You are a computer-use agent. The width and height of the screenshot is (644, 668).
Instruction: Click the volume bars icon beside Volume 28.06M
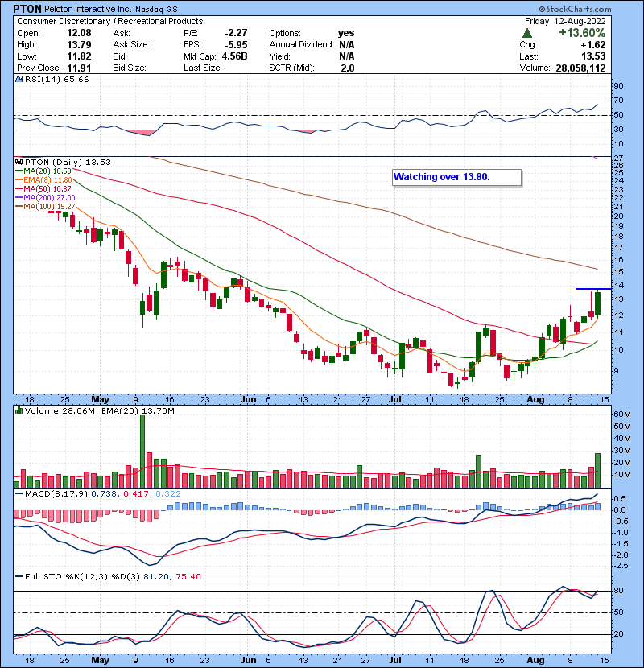19,410
